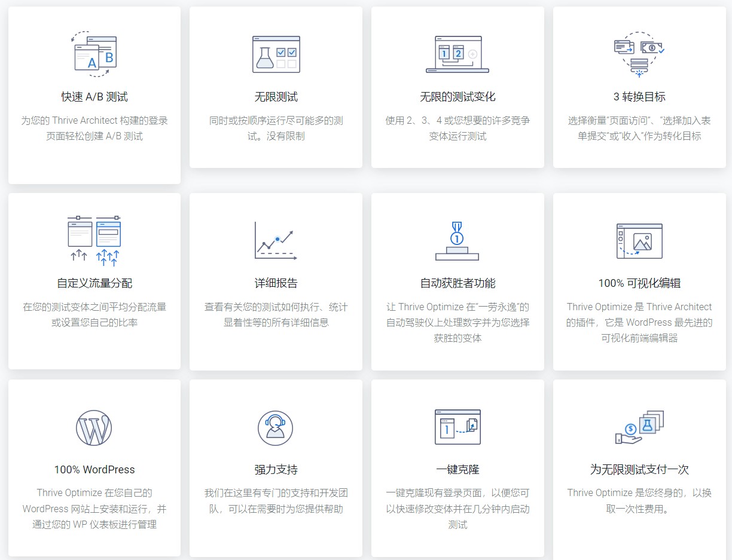Click the WordPress logo icon
The width and height of the screenshot is (732, 560).
[94, 427]
